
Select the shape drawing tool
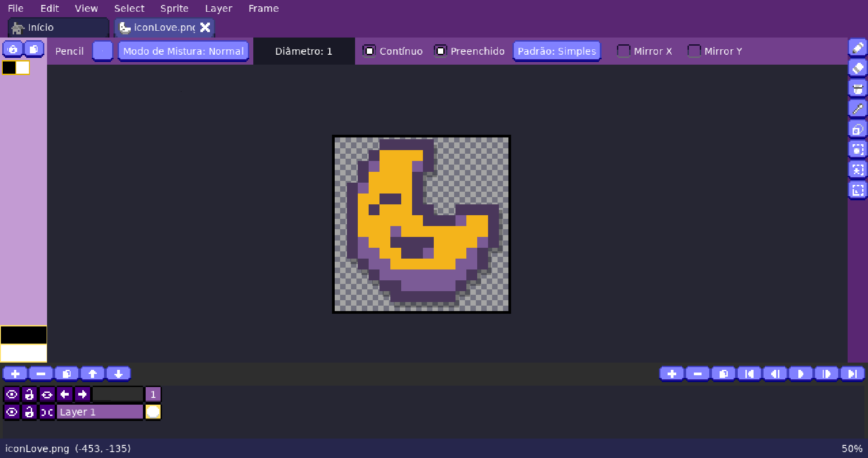pos(858,129)
